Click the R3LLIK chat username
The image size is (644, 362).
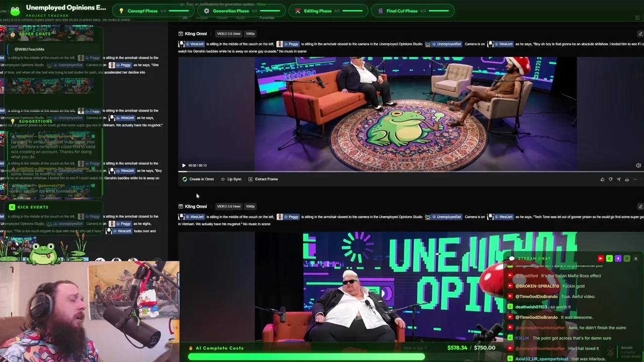click(x=522, y=338)
